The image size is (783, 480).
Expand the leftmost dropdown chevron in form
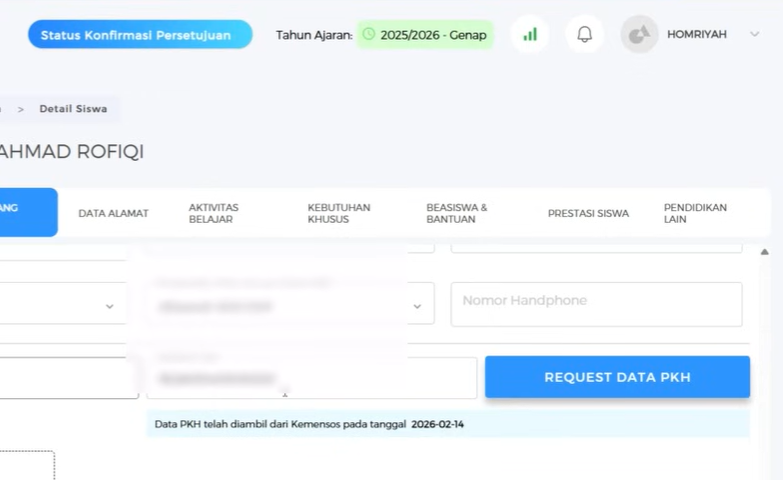109,306
